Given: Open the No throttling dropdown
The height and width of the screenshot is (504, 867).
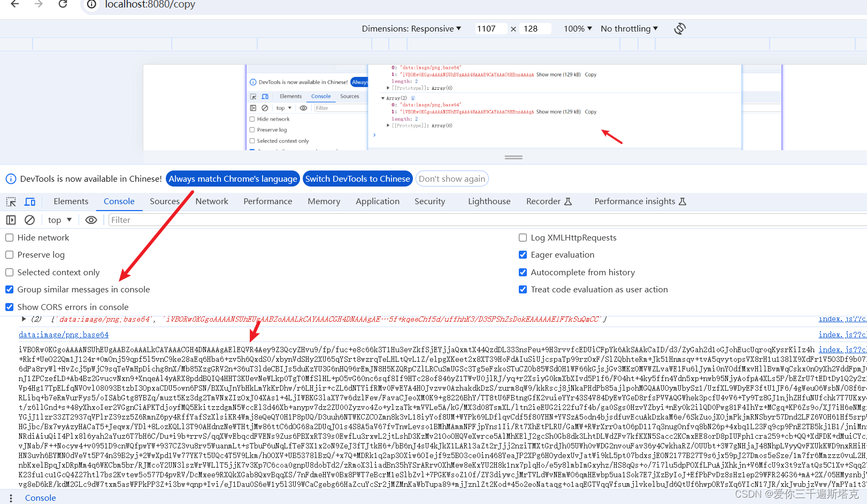Looking at the screenshot, I should coord(628,28).
